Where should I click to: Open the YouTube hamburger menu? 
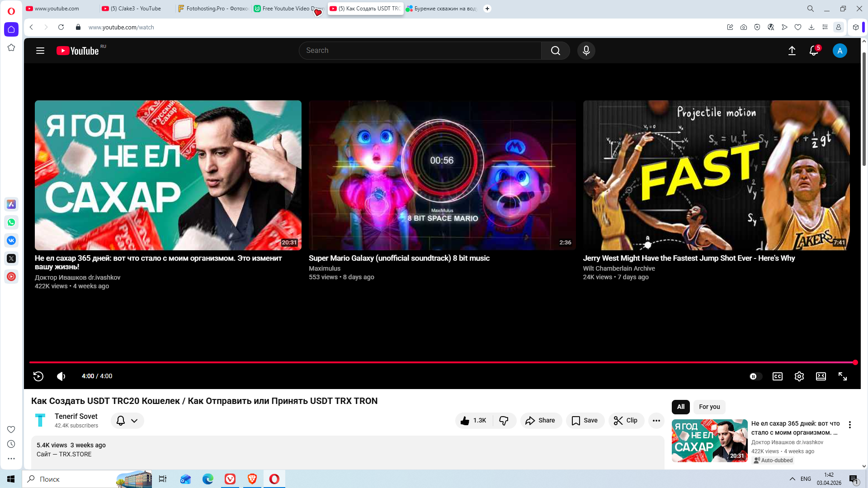[x=40, y=51]
